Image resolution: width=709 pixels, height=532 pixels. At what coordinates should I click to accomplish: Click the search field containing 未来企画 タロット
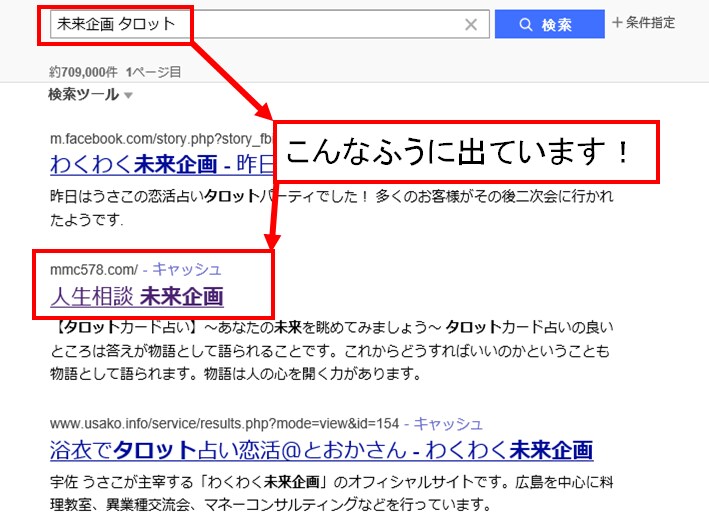click(269, 24)
